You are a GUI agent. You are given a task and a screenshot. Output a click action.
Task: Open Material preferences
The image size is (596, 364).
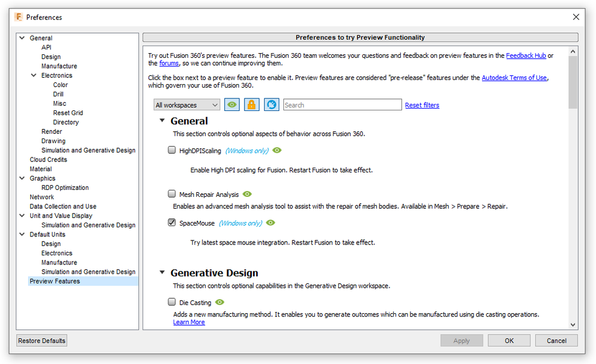tap(41, 169)
